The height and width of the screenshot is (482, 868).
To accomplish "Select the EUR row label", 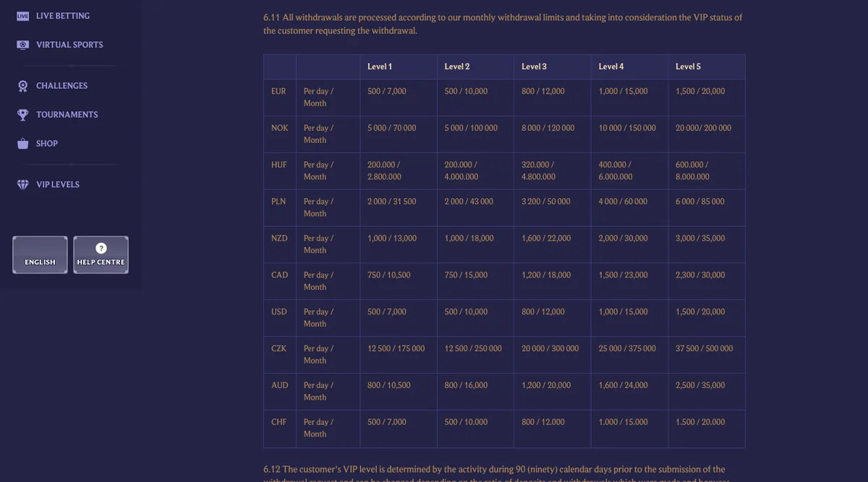I will 279,92.
